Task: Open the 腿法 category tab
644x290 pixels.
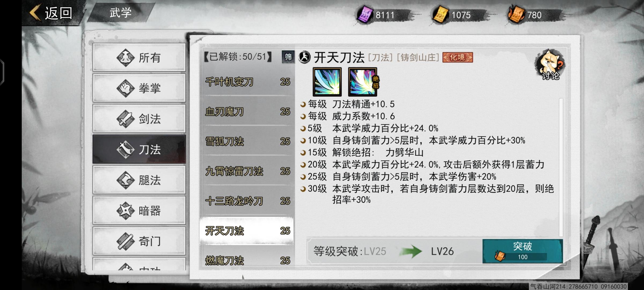Action: [x=139, y=180]
